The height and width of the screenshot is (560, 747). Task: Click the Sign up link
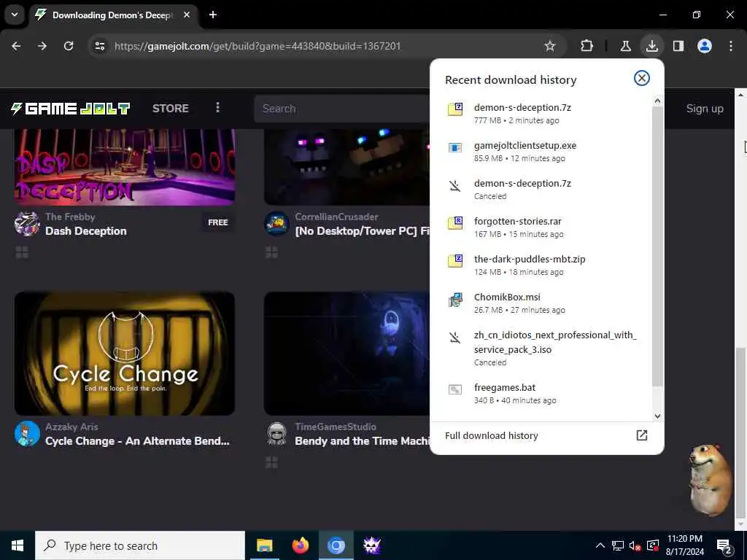click(705, 109)
